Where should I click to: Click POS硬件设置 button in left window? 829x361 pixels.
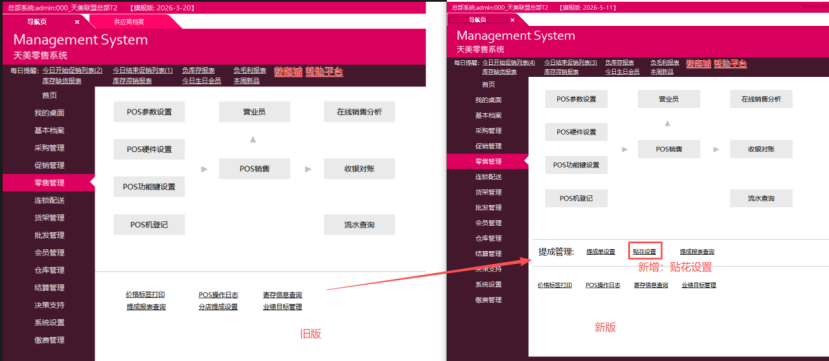pos(149,149)
